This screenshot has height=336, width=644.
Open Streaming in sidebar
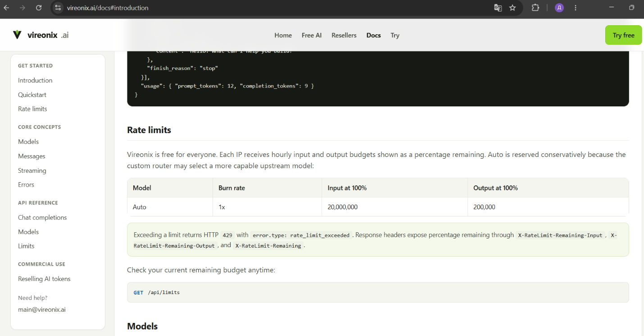[32, 170]
